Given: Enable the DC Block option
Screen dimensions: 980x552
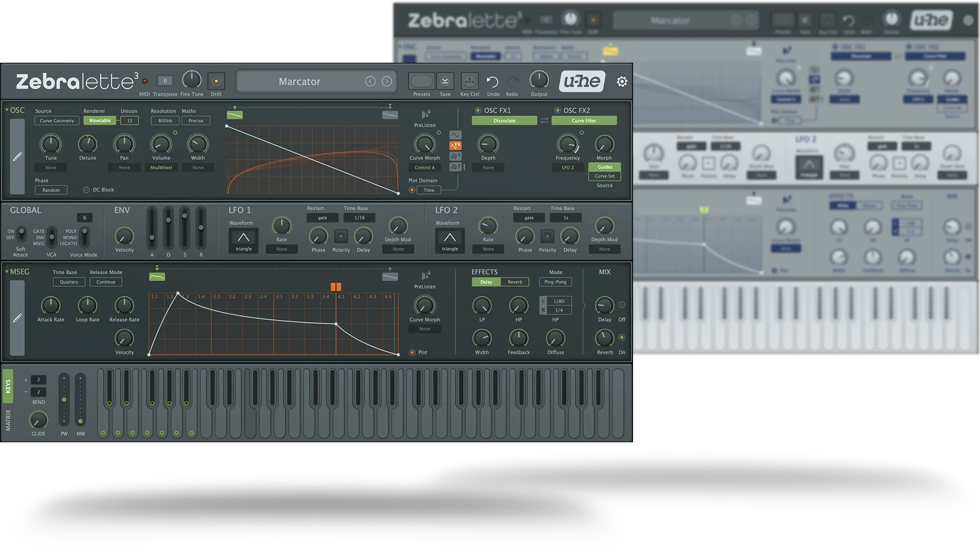Looking at the screenshot, I should coord(86,190).
